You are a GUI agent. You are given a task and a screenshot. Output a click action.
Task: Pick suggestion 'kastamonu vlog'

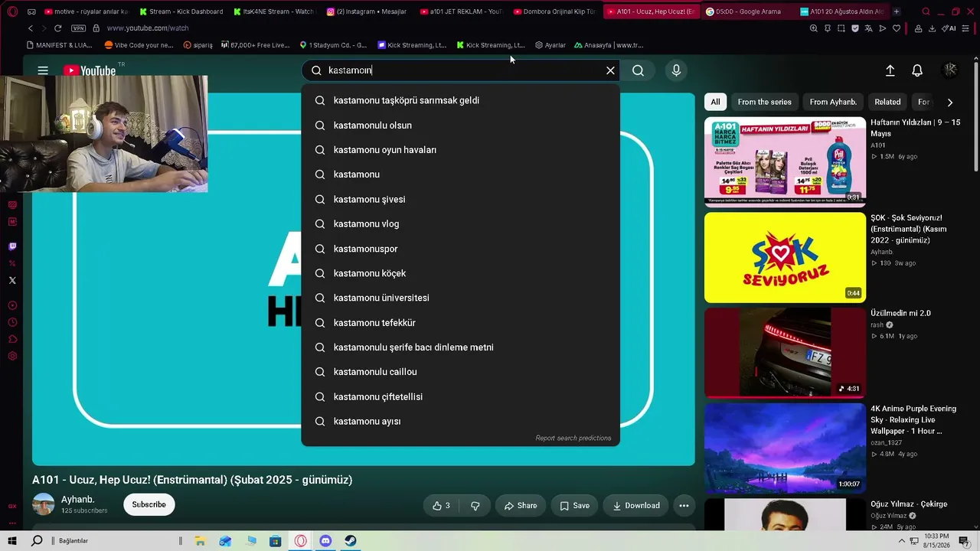460,224
